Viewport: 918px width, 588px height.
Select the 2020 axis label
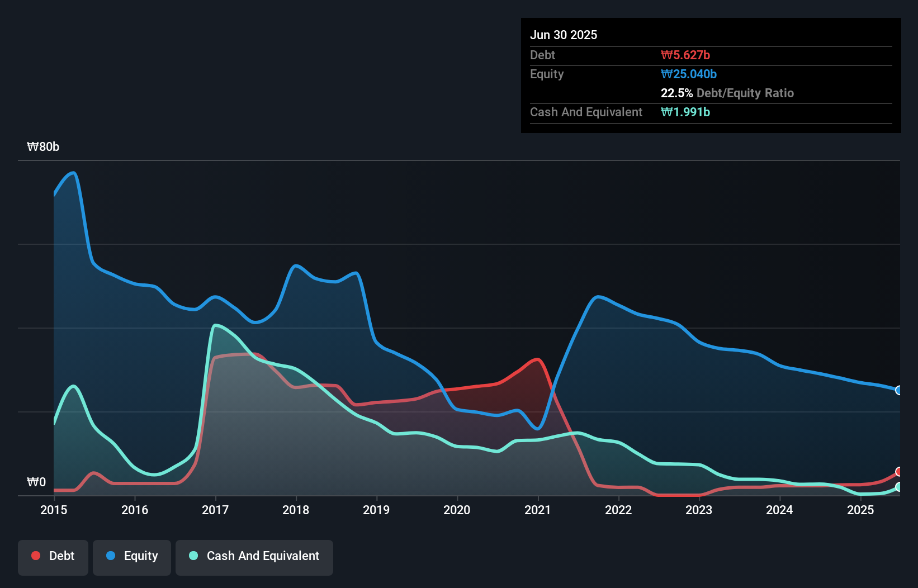(457, 510)
